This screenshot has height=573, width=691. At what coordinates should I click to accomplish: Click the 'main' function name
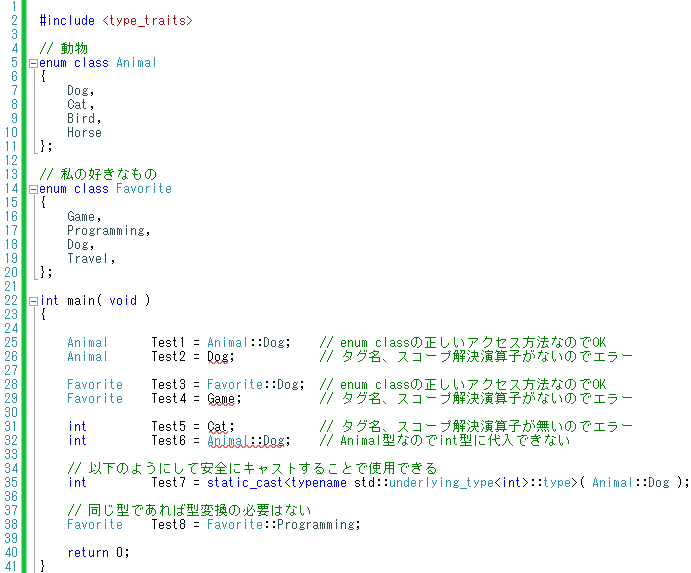tap(81, 301)
